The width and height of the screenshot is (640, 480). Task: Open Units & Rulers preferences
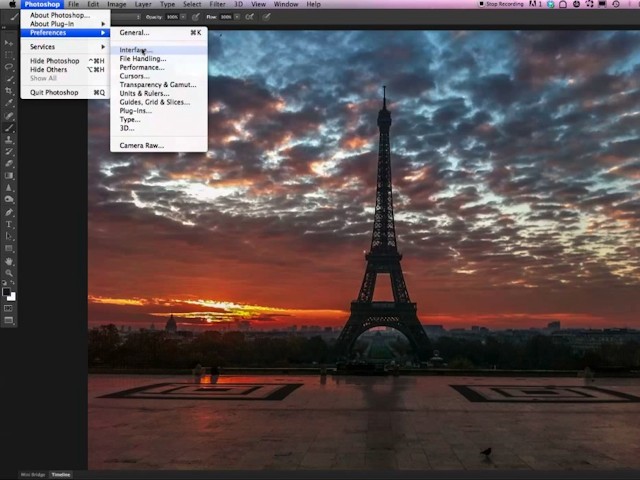(x=159, y=93)
